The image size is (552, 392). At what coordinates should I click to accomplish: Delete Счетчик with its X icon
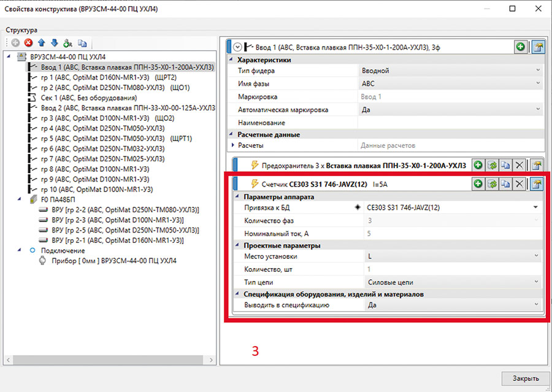519,183
